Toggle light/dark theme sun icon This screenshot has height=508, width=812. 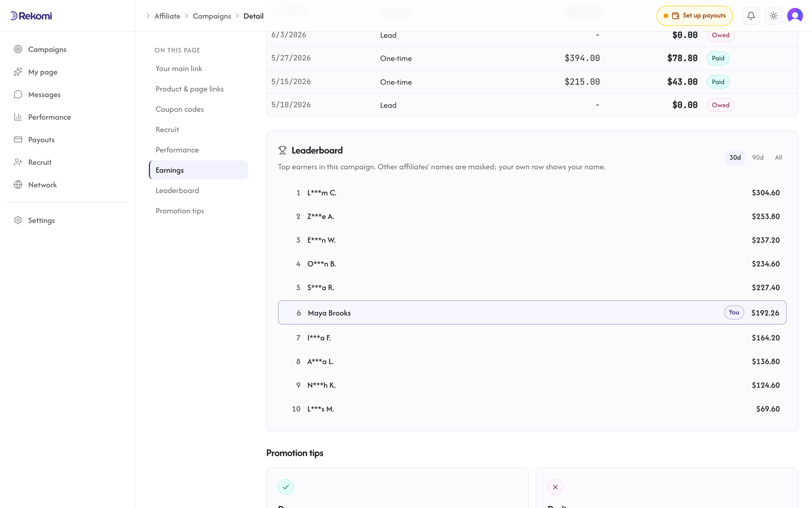click(x=773, y=16)
